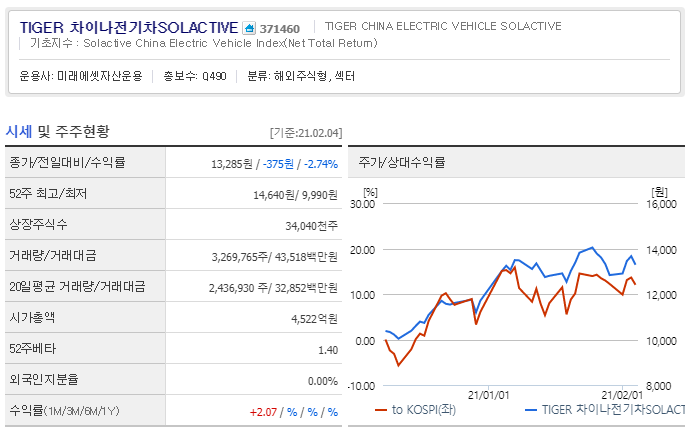Click the [원] right axis unit label

click(659, 192)
